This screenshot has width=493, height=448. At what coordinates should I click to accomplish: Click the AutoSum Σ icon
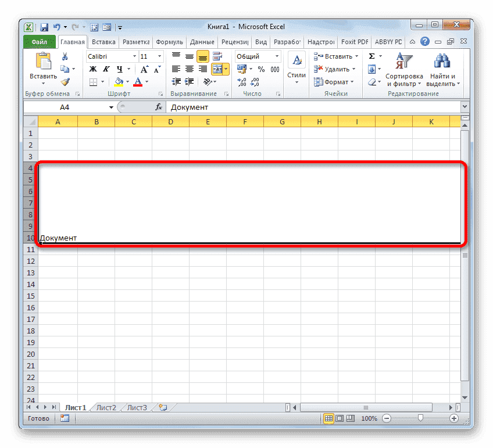[x=372, y=56]
